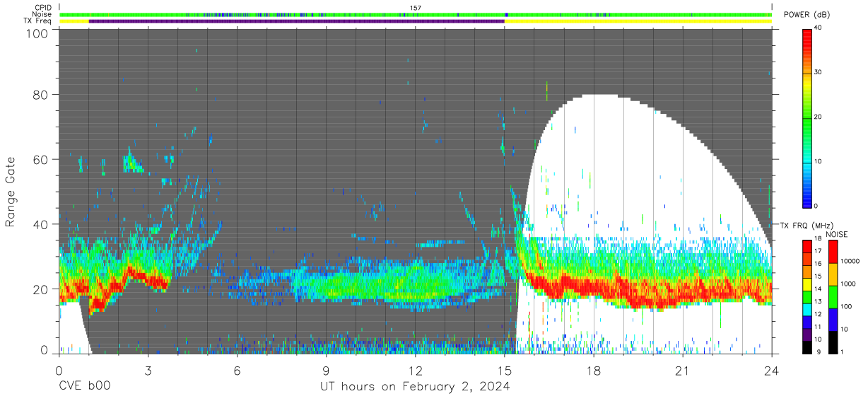Screen dimensions: 868x401
Task: Click the noise legend value 100
Action: pyautogui.click(x=848, y=306)
